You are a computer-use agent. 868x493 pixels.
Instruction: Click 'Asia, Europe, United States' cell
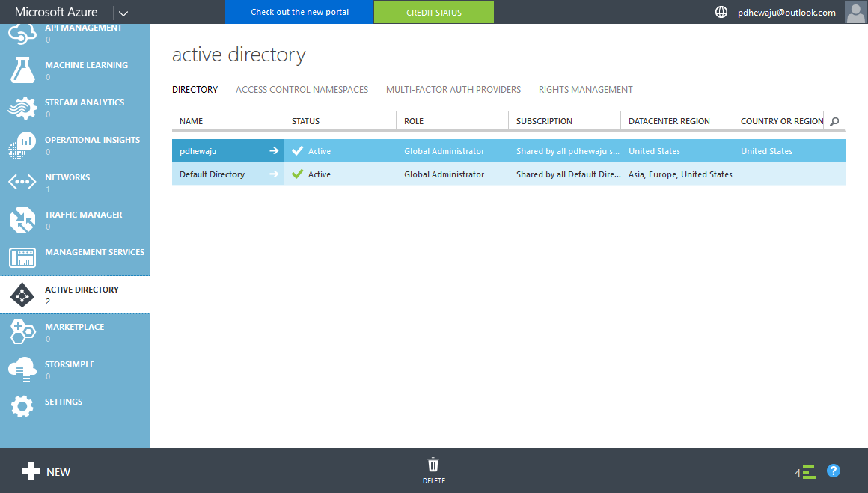[680, 174]
